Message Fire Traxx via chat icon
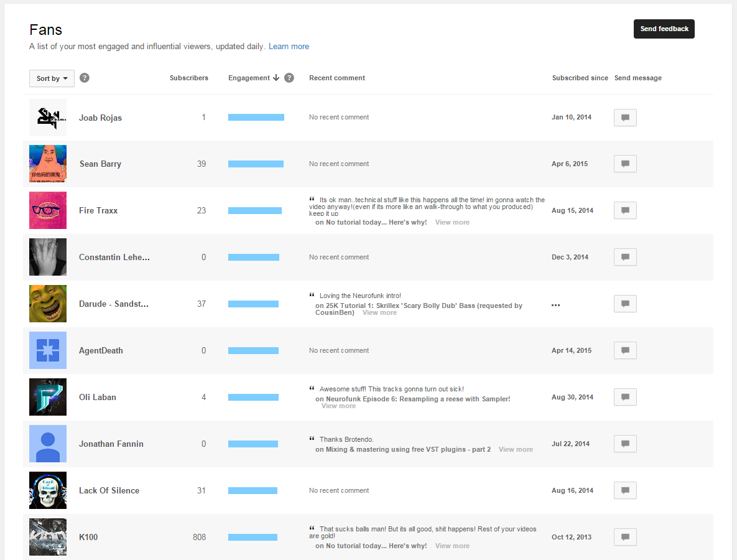Image resolution: width=737 pixels, height=560 pixels. click(625, 210)
